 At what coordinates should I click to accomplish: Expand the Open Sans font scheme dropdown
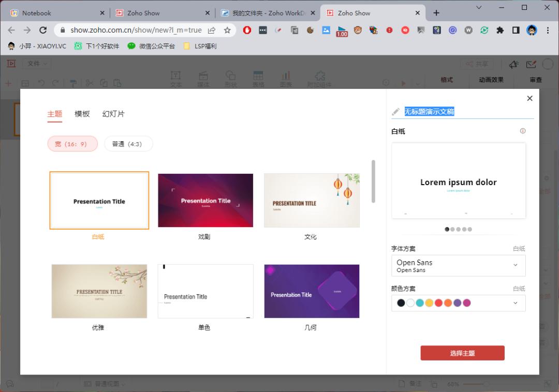(515, 265)
